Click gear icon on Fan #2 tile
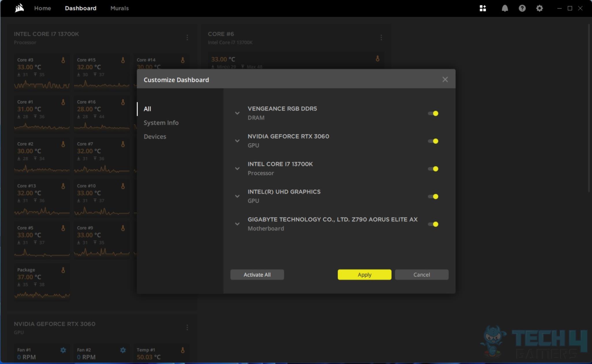The width and height of the screenshot is (592, 364). tap(123, 350)
